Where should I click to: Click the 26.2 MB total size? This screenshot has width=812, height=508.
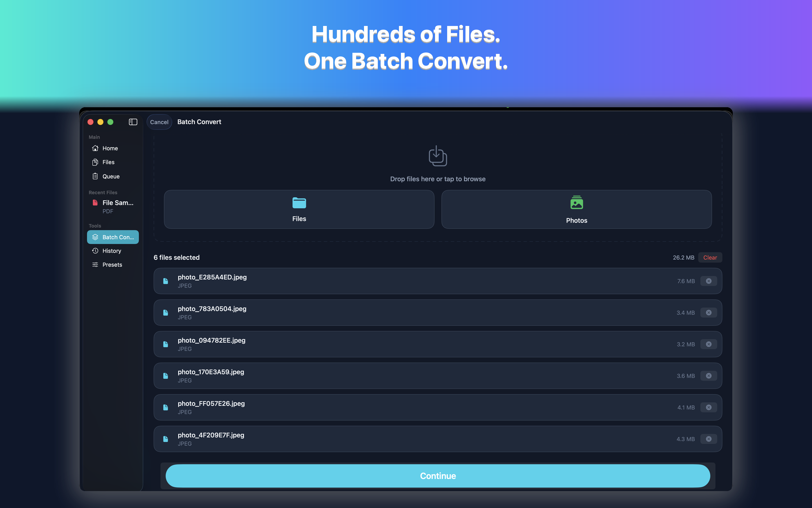coord(683,258)
